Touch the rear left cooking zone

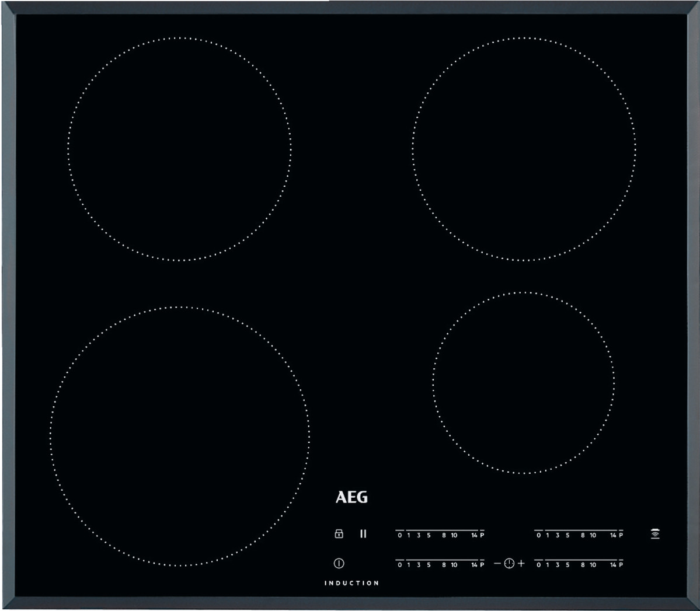point(179,149)
